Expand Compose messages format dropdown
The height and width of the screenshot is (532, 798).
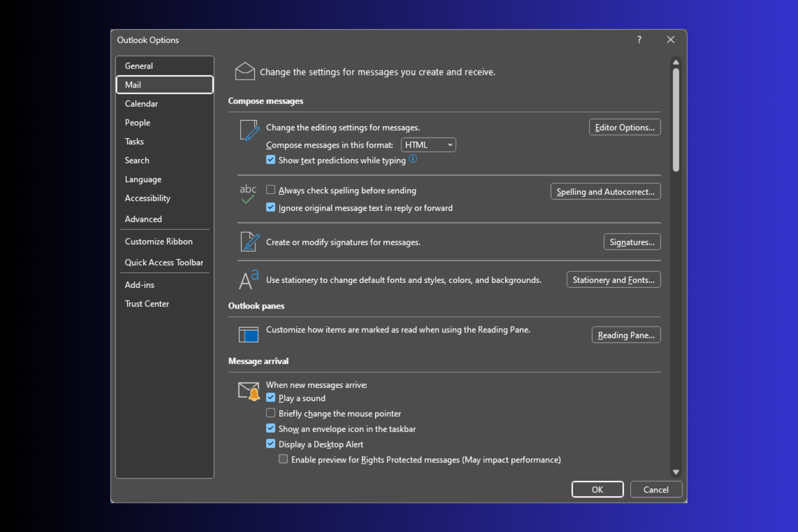[450, 145]
